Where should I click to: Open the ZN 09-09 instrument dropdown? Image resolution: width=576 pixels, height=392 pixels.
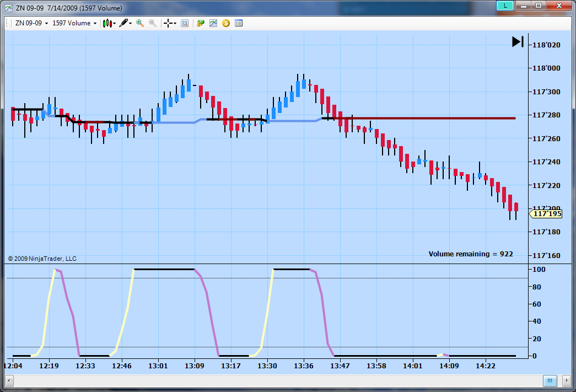(31, 23)
